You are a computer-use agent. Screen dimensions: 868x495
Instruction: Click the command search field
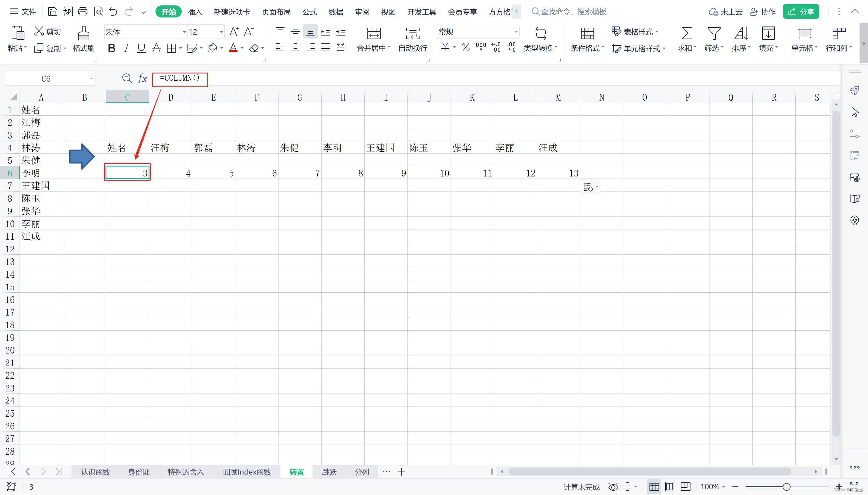pos(569,12)
